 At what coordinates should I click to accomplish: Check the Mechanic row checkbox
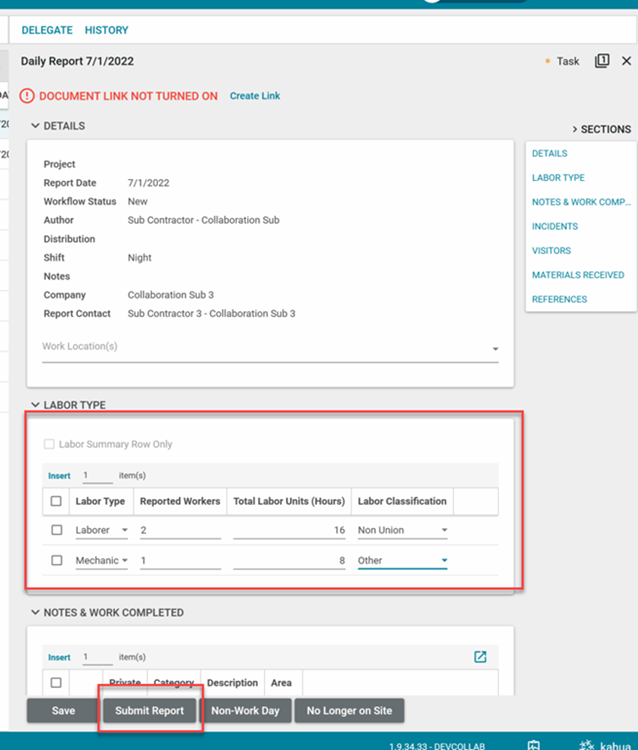coord(56,561)
